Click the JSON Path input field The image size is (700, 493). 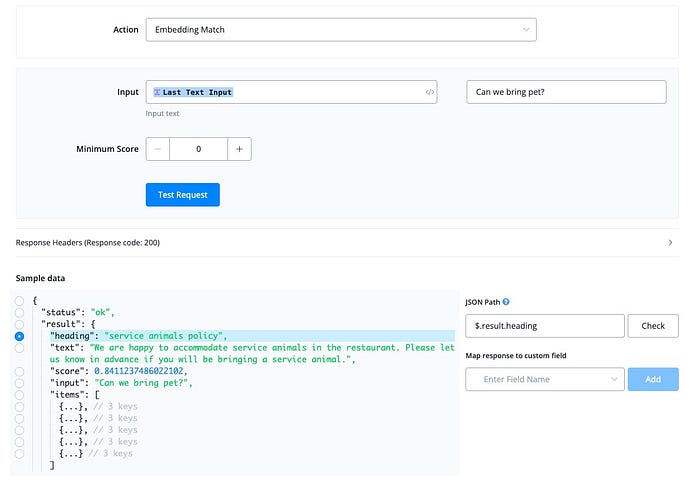545,326
